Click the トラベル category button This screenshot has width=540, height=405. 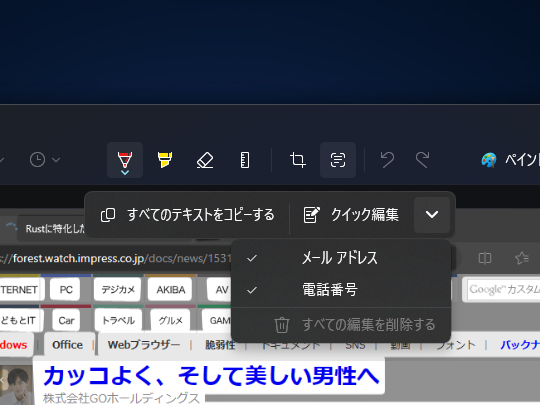point(118,320)
